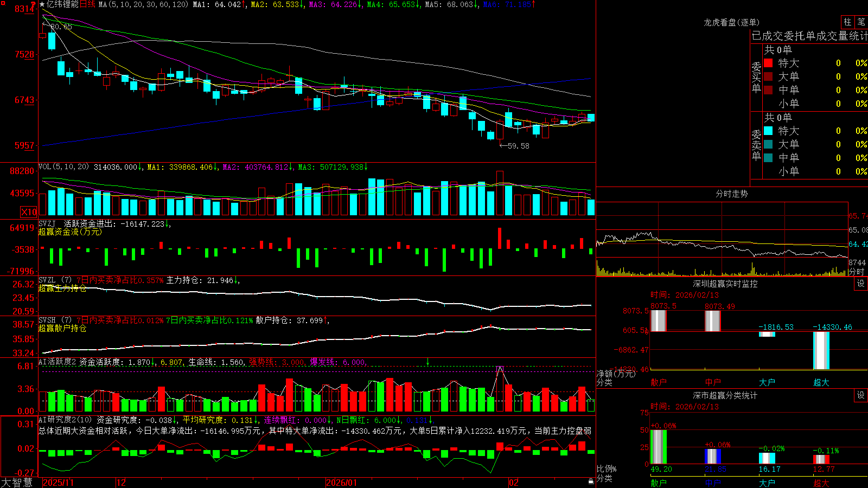Click the MA1: 64.042 value

tap(217, 4)
